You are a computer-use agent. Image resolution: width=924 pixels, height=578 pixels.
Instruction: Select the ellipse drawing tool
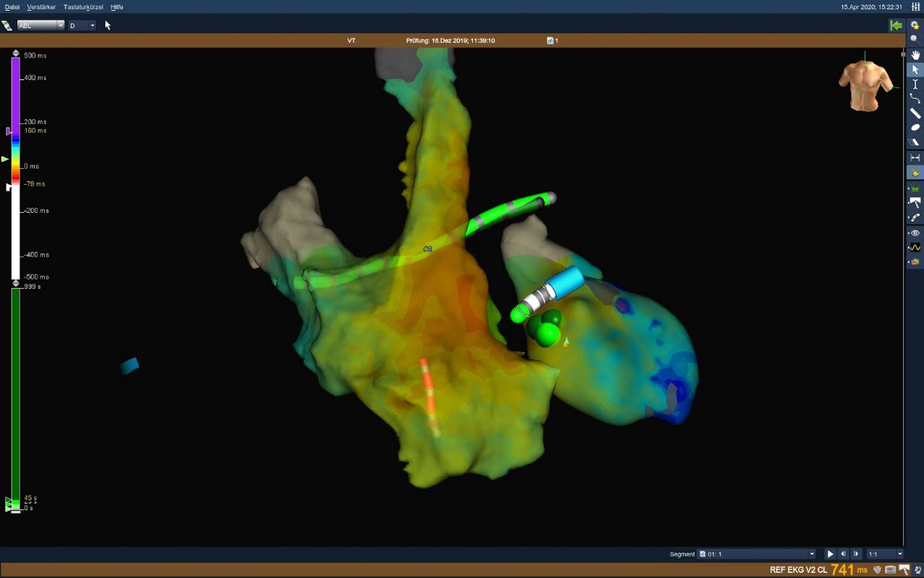tap(914, 127)
